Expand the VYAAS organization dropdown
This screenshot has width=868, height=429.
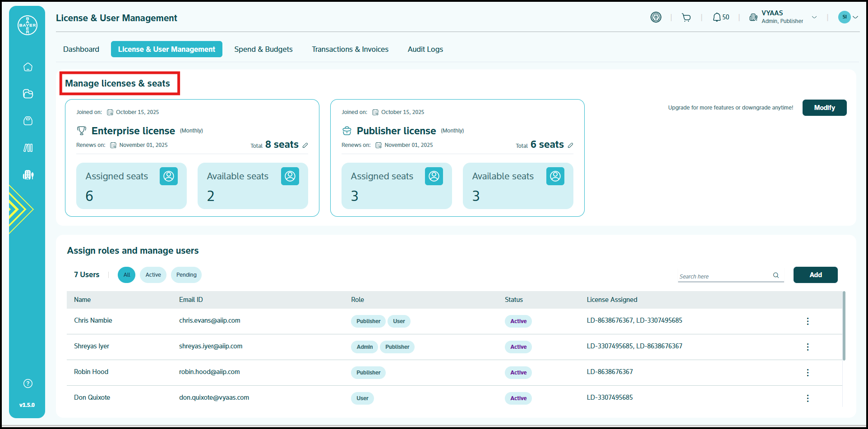(814, 18)
